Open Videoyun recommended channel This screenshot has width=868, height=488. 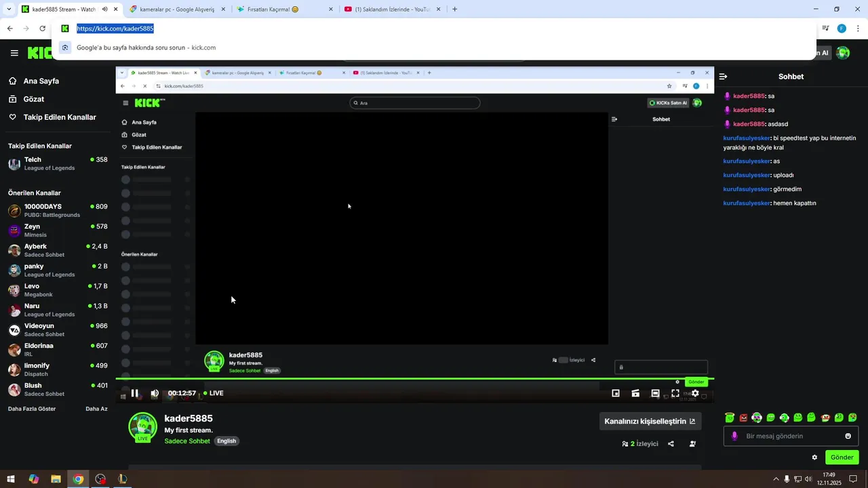[x=58, y=330]
